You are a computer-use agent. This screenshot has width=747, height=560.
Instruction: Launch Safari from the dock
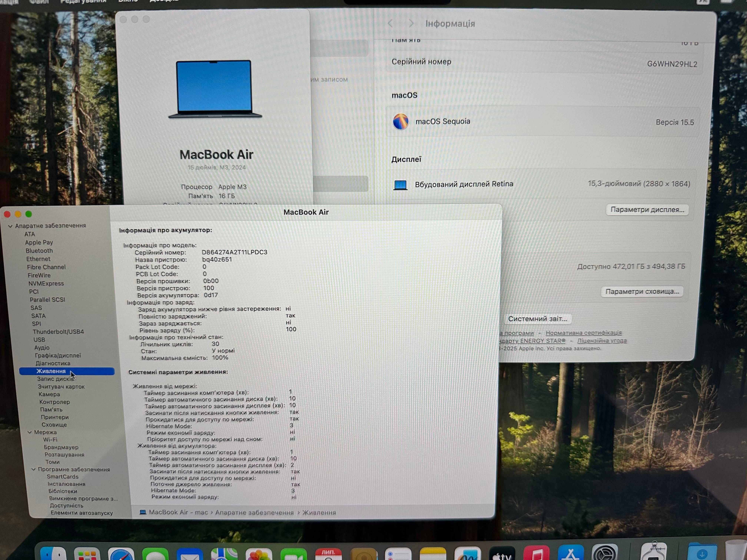click(121, 554)
